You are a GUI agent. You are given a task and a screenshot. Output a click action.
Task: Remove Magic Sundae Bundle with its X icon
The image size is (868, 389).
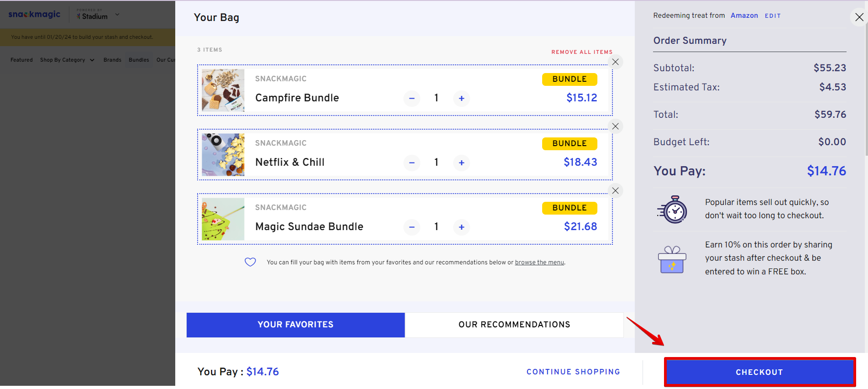(x=616, y=191)
